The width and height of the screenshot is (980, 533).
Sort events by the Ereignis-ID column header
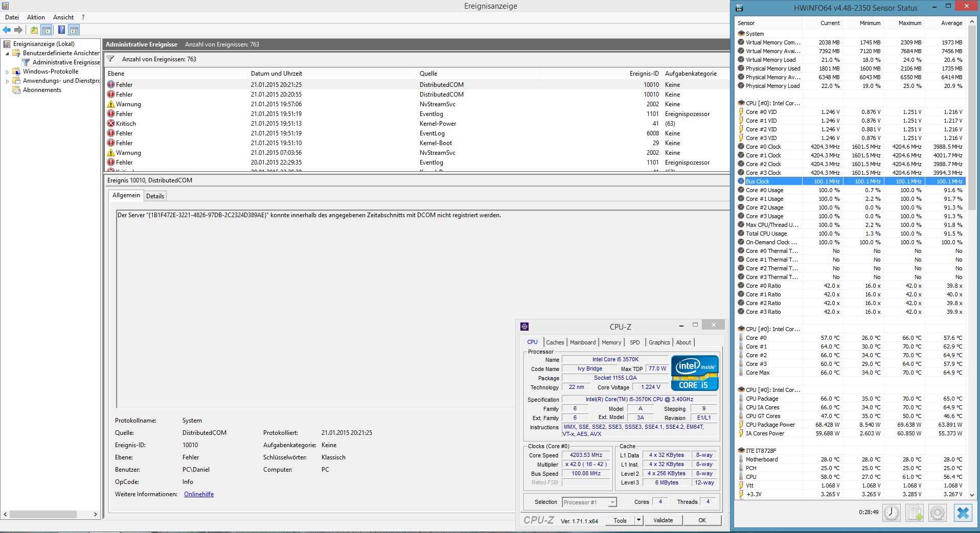coord(600,74)
